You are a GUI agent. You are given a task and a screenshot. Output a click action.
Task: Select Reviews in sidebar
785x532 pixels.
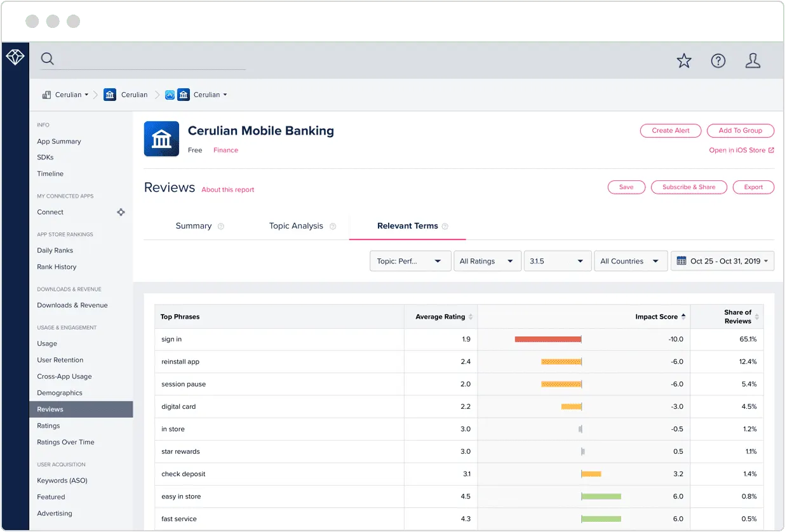click(x=81, y=409)
